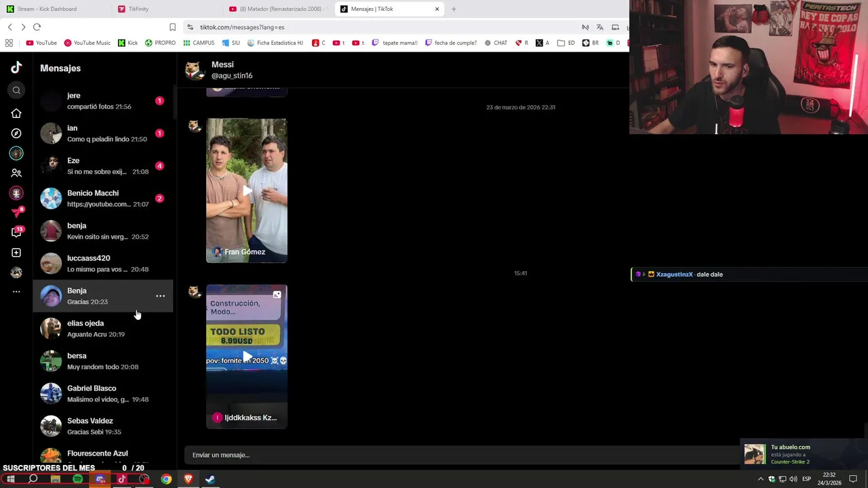Open fecha de cumple? bookmark

[451, 43]
